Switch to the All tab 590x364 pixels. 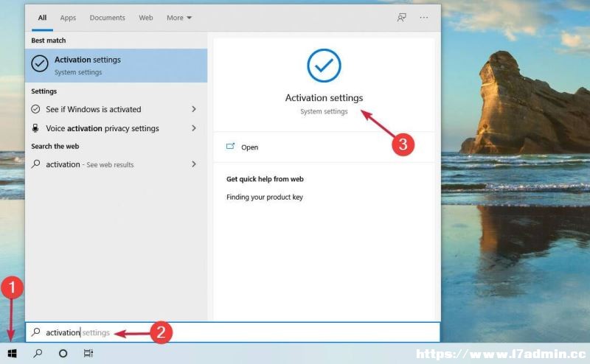point(42,18)
